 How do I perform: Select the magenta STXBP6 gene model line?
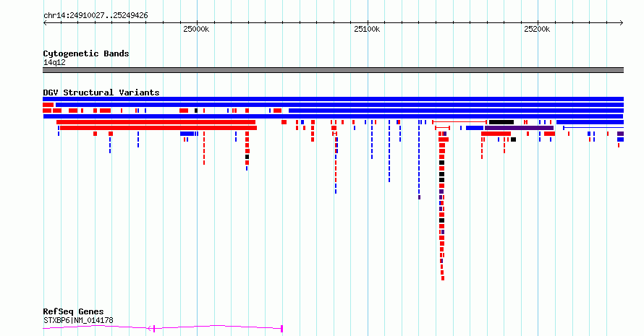(163, 327)
